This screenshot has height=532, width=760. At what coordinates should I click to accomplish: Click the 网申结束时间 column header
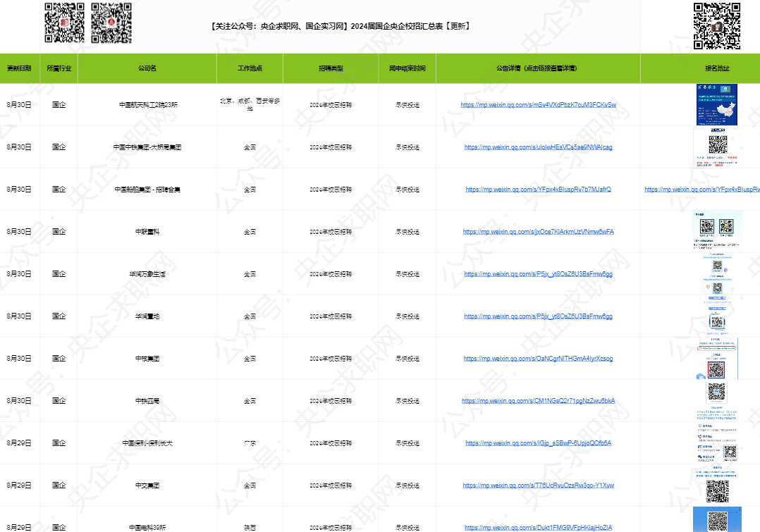coord(407,68)
